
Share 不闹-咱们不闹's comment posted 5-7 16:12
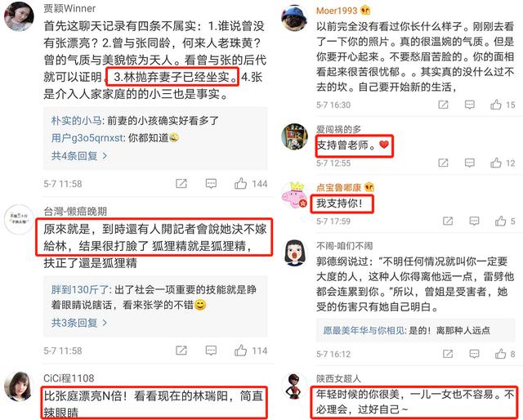tap(448, 354)
